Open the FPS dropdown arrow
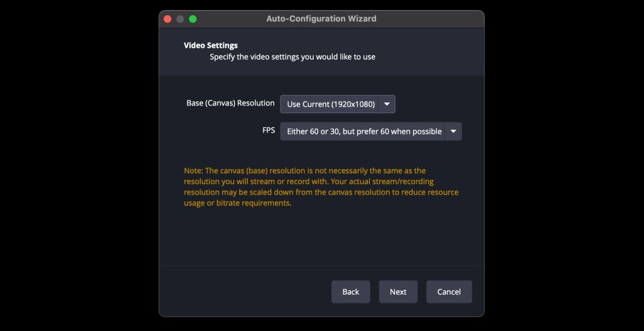This screenshot has width=644, height=331. (453, 131)
